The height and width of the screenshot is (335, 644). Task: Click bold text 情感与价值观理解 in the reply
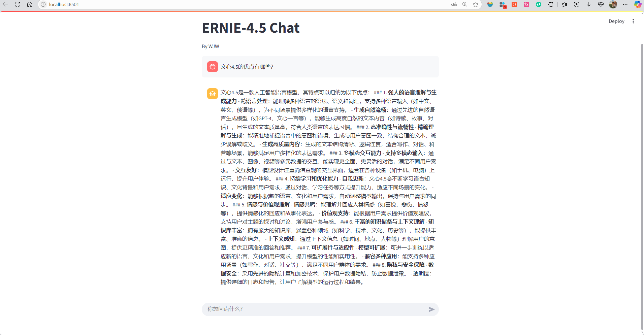tap(268, 205)
